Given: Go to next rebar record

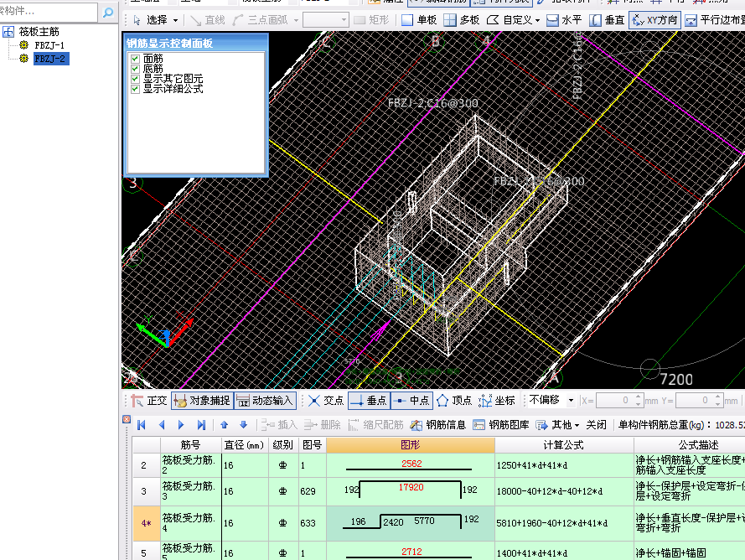Looking at the screenshot, I should (x=181, y=425).
